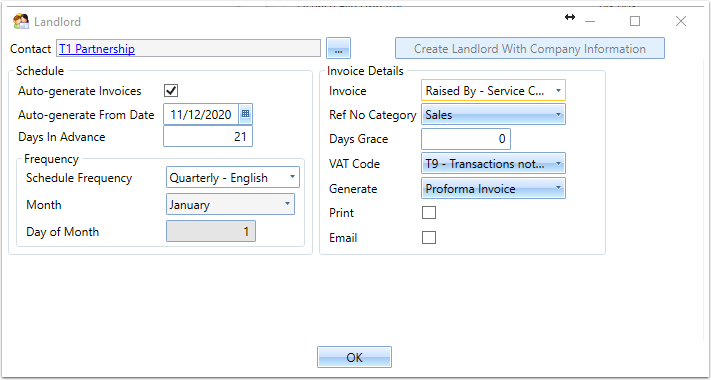The height and width of the screenshot is (380, 711).
Task: Click the Auto-generate Invoices label
Action: (x=80, y=91)
